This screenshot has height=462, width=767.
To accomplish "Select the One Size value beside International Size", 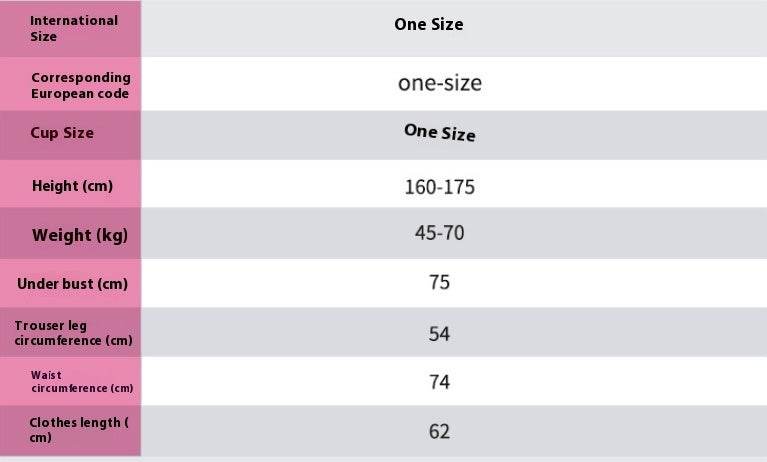I will pyautogui.click(x=428, y=25).
